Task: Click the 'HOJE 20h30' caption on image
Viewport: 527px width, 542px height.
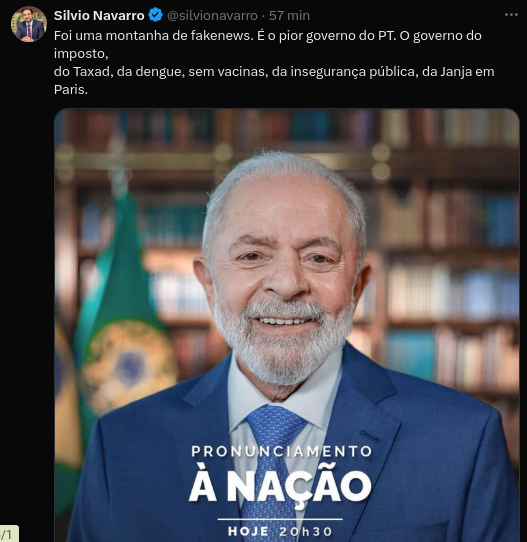Action: [280, 531]
